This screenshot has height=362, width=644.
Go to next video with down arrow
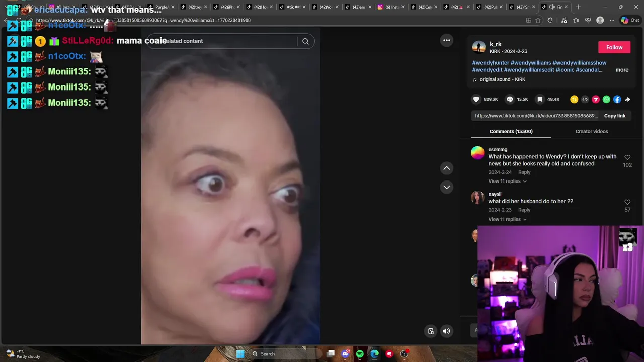pyautogui.click(x=447, y=187)
